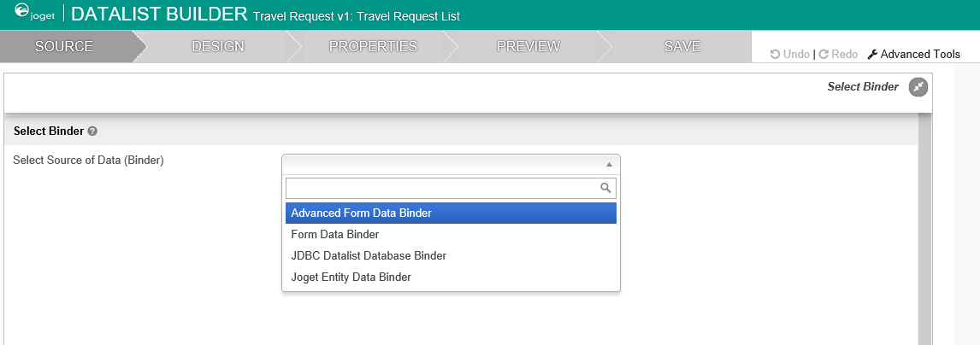The image size is (980, 345).
Task: Collapse the Select Source of Data dropdown
Action: pos(609,164)
